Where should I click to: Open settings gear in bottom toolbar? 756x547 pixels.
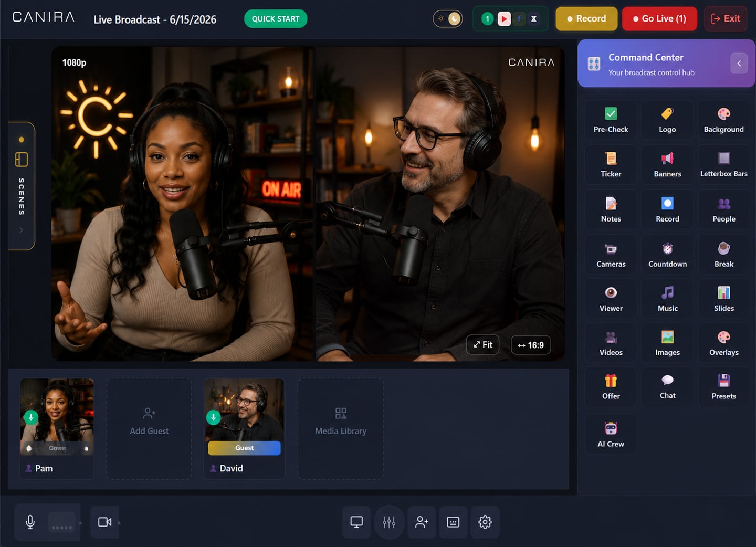[x=485, y=522]
